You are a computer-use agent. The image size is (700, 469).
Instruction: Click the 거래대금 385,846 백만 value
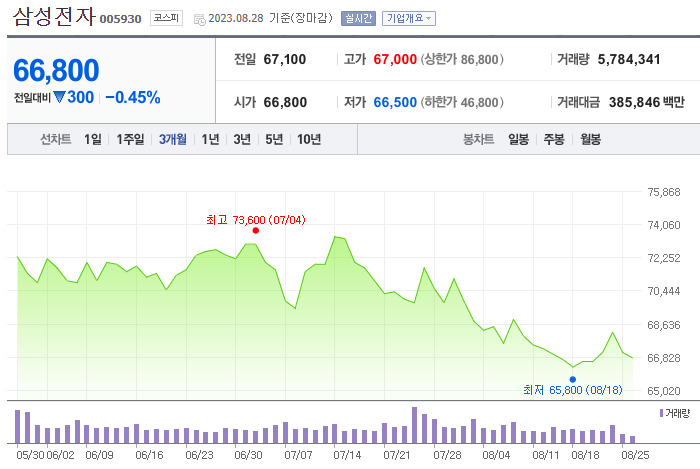point(646,102)
